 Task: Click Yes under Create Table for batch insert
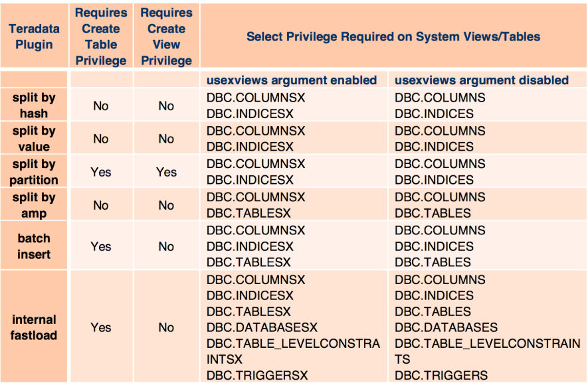point(101,246)
